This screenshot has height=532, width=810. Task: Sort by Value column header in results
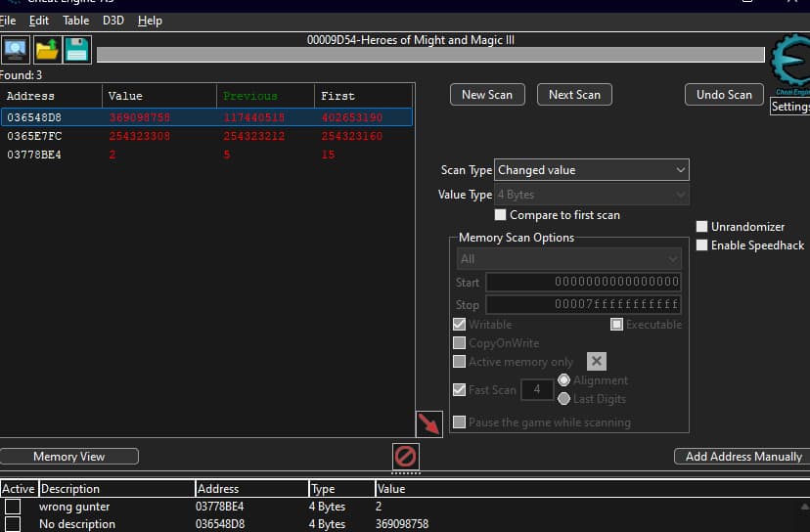tap(159, 96)
